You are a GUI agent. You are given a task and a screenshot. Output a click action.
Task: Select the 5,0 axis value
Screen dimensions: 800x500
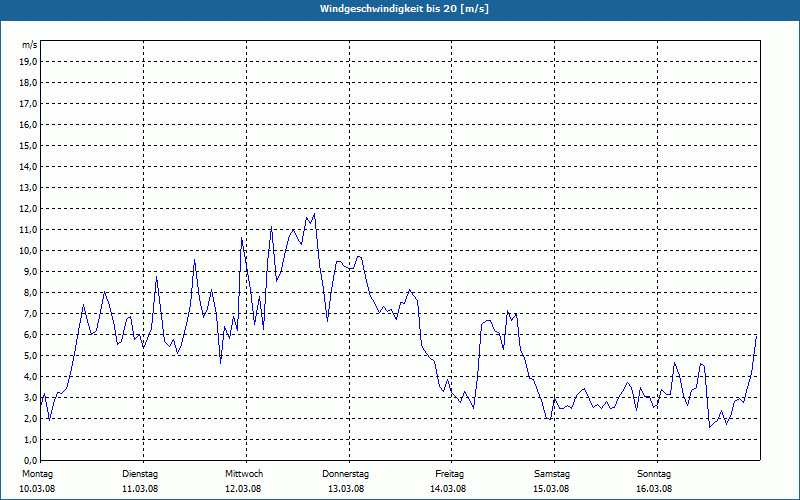(31, 356)
